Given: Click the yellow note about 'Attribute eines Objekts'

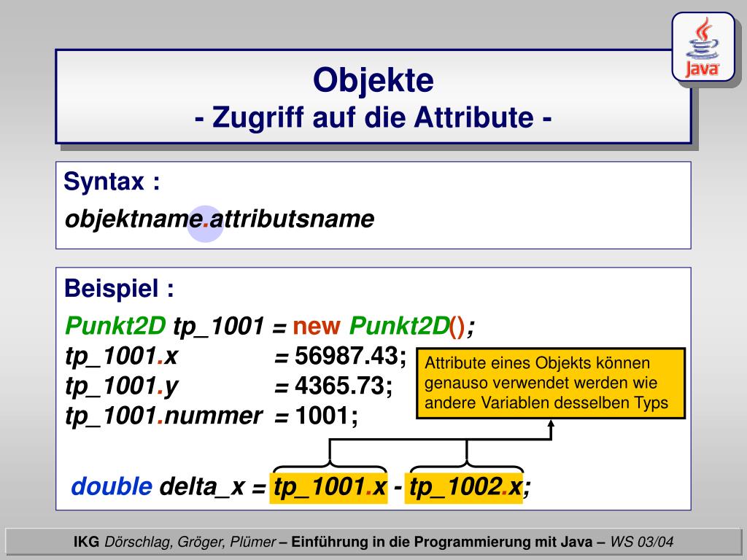Looking at the screenshot, I should [551, 384].
